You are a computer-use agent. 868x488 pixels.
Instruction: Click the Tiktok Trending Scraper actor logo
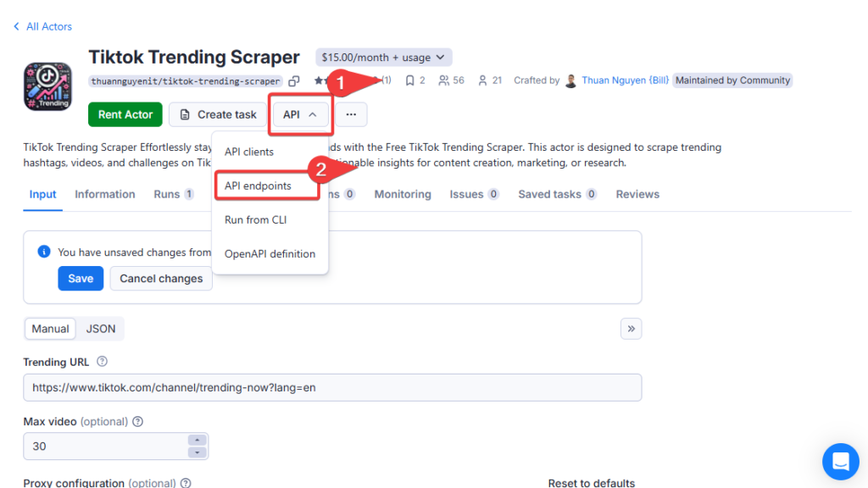coord(47,86)
